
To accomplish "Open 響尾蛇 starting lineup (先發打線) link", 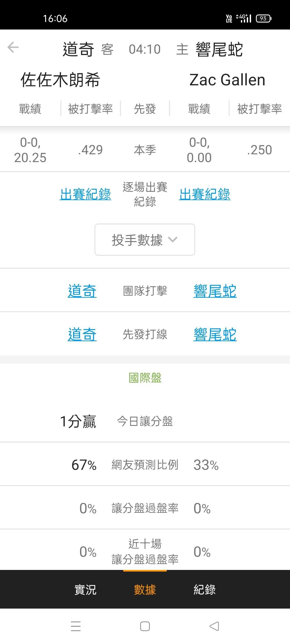I will coord(215,334).
